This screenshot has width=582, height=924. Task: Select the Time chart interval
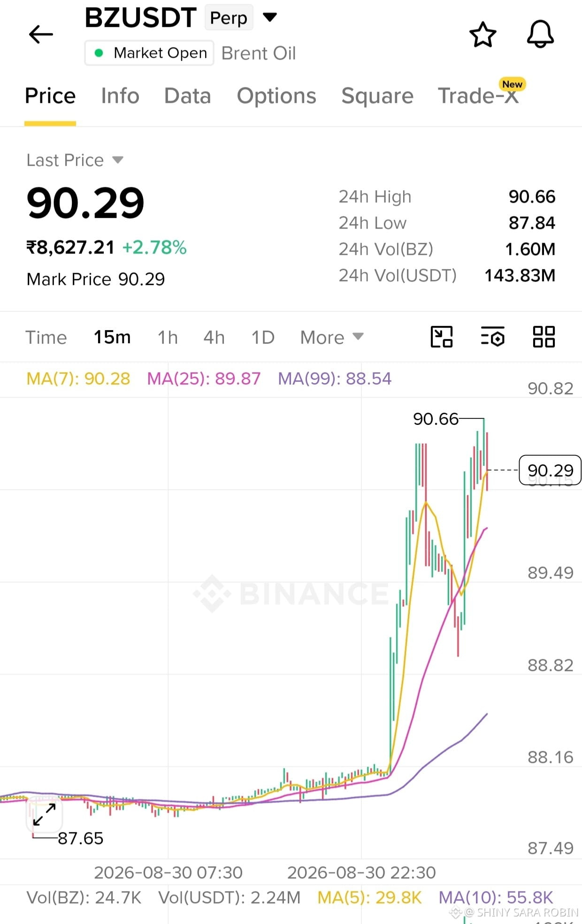click(46, 337)
